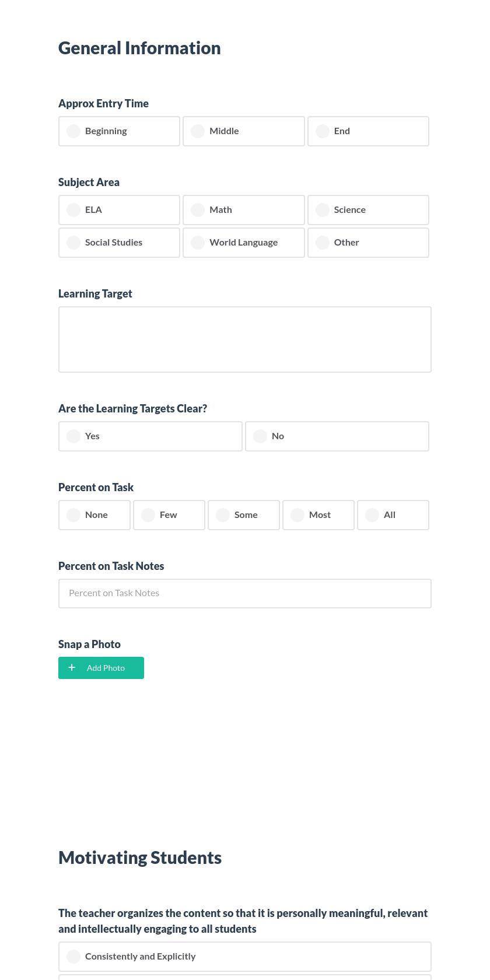
Task: Select Some for percent on task
Action: (x=243, y=514)
